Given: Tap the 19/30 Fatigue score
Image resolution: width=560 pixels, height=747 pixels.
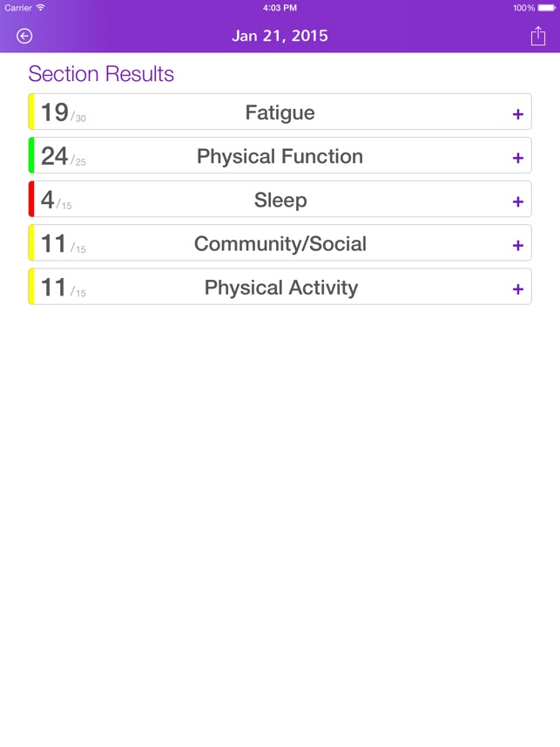Looking at the screenshot, I should click(55, 112).
